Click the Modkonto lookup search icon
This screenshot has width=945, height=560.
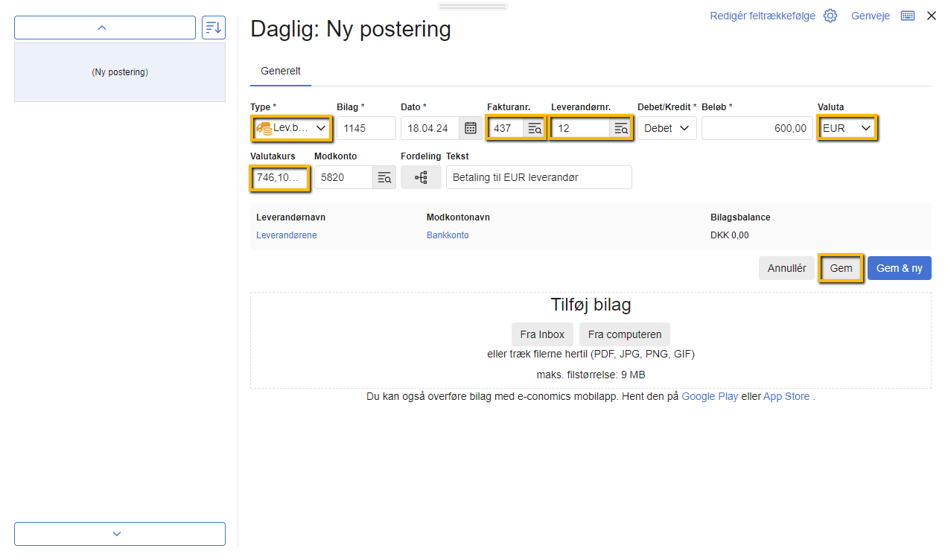click(x=384, y=177)
